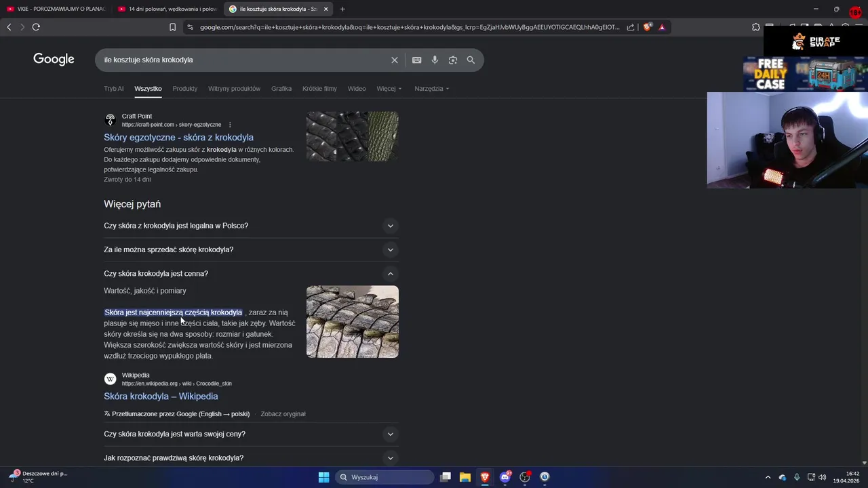868x488 pixels.
Task: Click the Pirate Swap 'Free Daily Case' banner
Action: (x=805, y=74)
